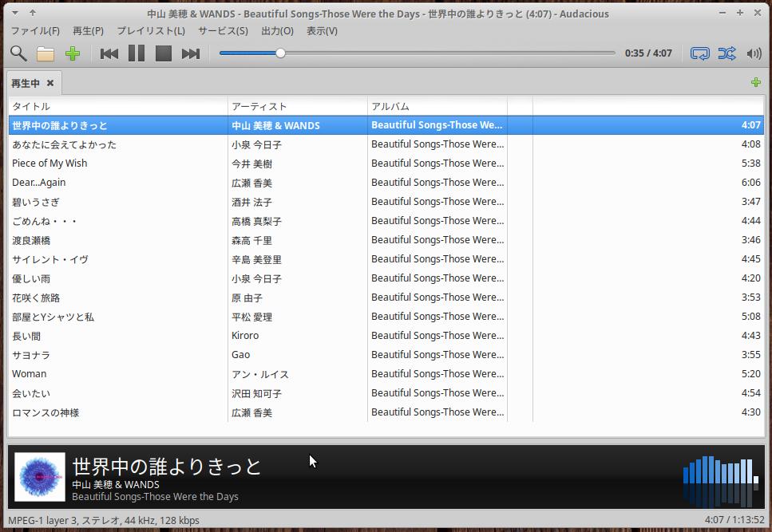
Task: Click artist Gao
Action: 241,354
